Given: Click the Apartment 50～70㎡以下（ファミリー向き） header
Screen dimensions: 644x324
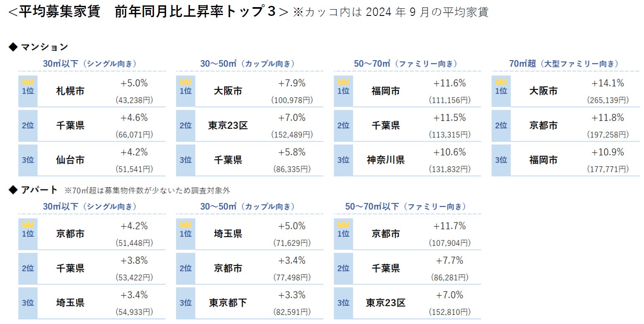Looking at the screenshot, I should [406, 207].
